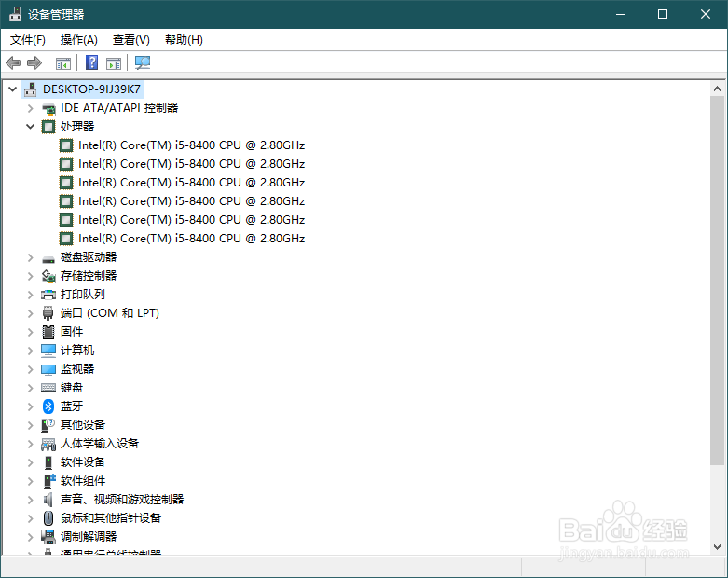Click the 计算机 monitor icon
The width and height of the screenshot is (728, 578).
48,351
